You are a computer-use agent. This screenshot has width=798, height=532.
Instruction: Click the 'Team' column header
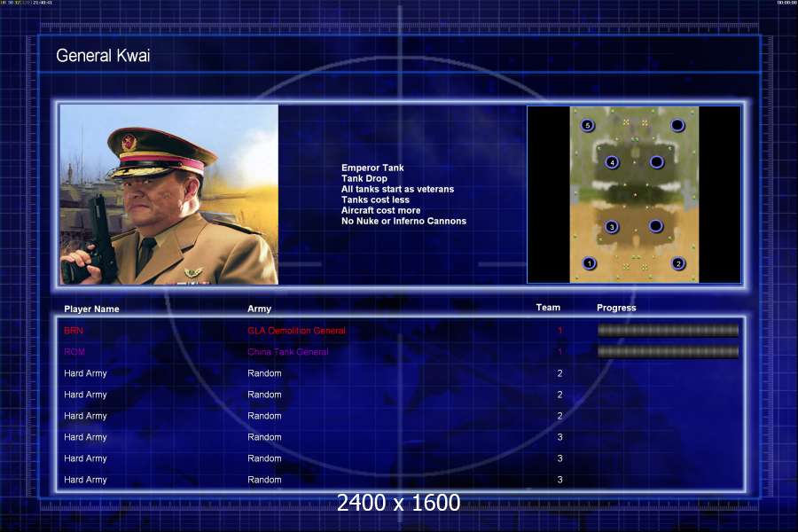point(548,308)
